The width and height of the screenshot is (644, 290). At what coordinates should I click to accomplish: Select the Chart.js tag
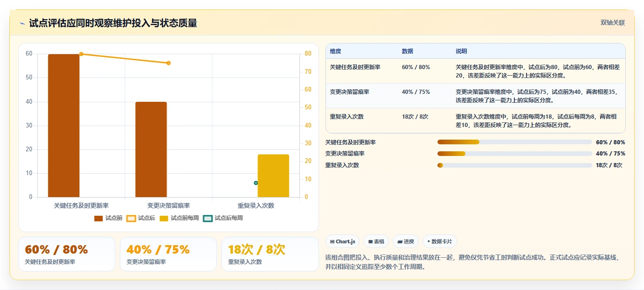click(342, 241)
